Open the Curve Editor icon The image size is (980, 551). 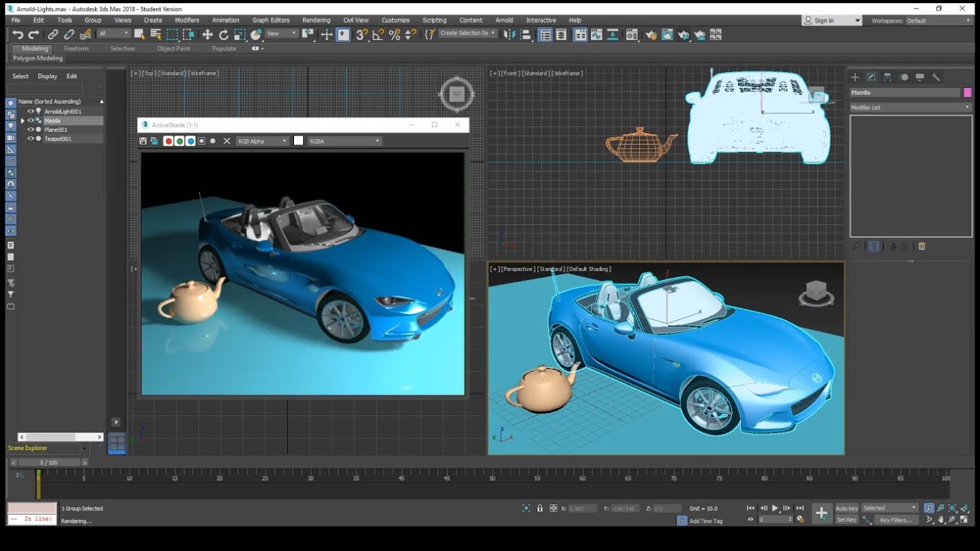(596, 34)
